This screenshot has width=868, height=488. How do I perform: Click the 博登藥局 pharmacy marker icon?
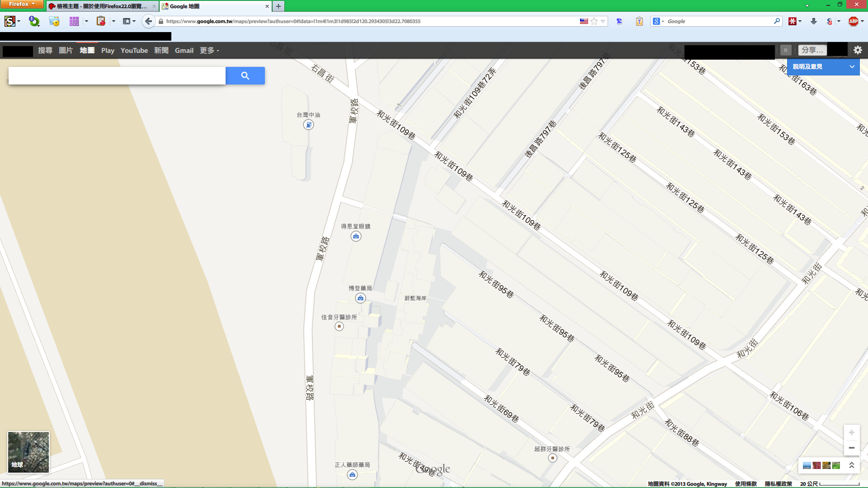click(360, 298)
